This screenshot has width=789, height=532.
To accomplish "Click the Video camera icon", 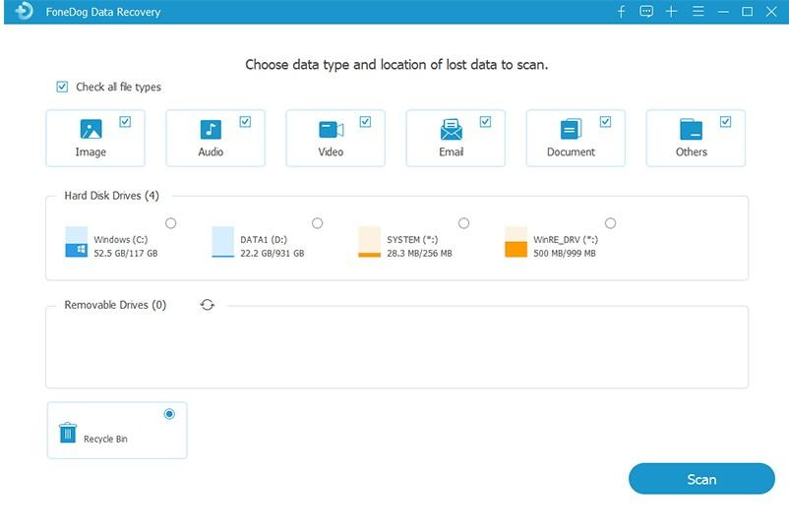I will click(332, 129).
